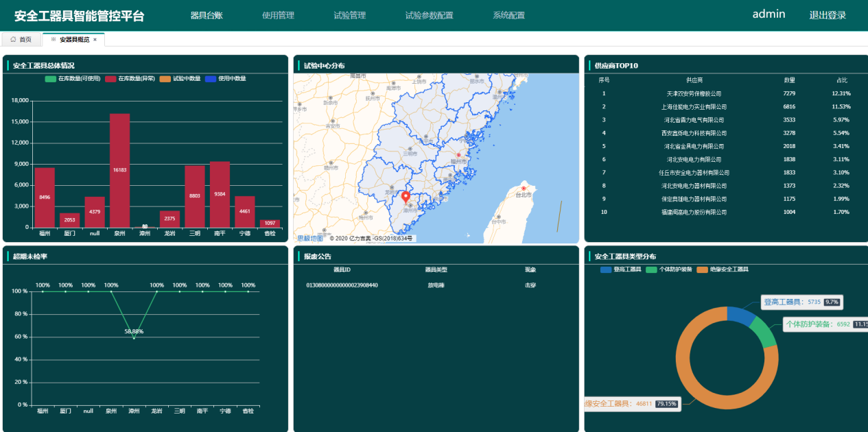868x432 pixels.
Task: Click 退出登录 to log out
Action: 828,15
